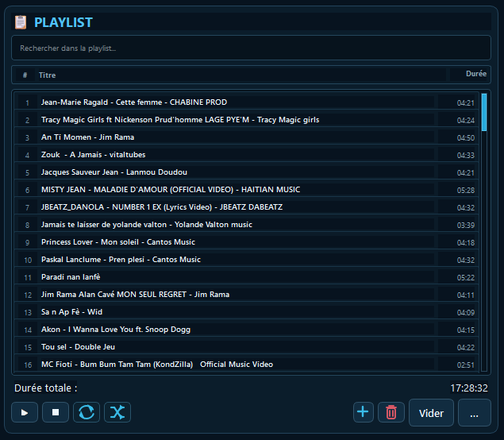The height and width of the screenshot is (440, 504).
Task: Stop playback with the stop button
Action: 56,412
